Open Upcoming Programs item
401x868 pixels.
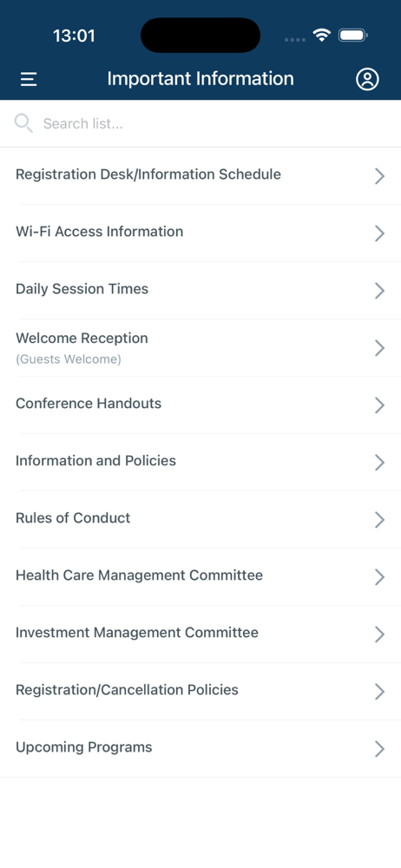click(200, 748)
